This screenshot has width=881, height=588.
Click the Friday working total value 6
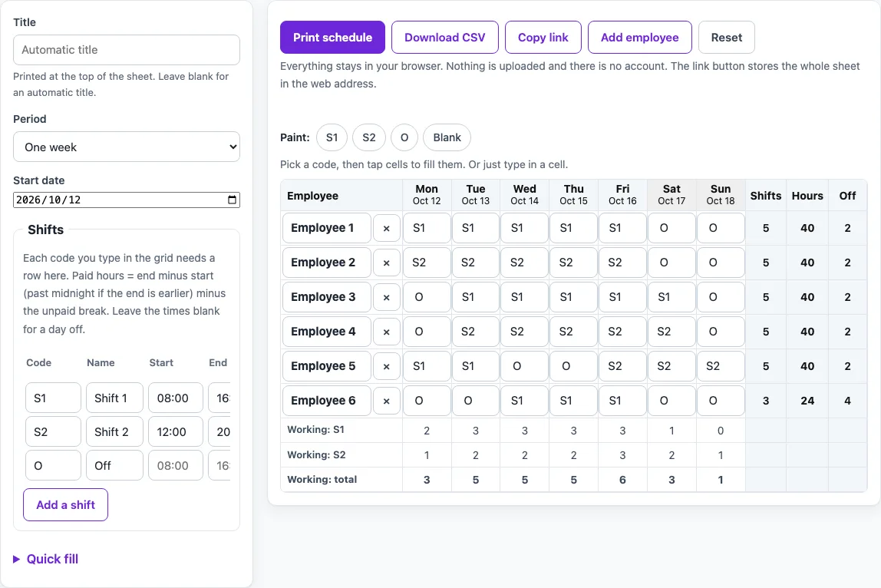622,480
